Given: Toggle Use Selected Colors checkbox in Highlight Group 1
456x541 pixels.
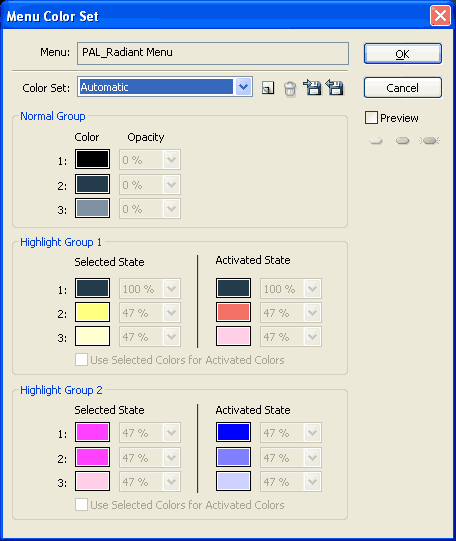Looking at the screenshot, I should [81, 360].
